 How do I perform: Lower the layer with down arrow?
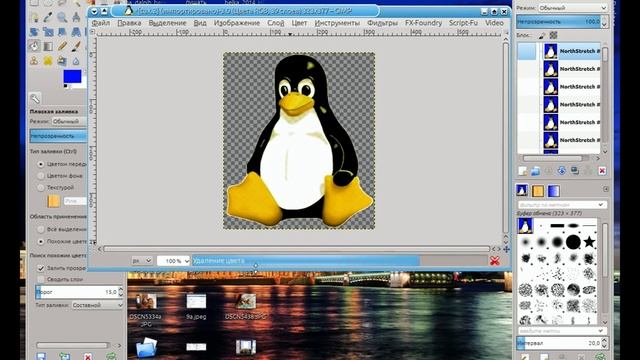pyautogui.click(x=562, y=171)
